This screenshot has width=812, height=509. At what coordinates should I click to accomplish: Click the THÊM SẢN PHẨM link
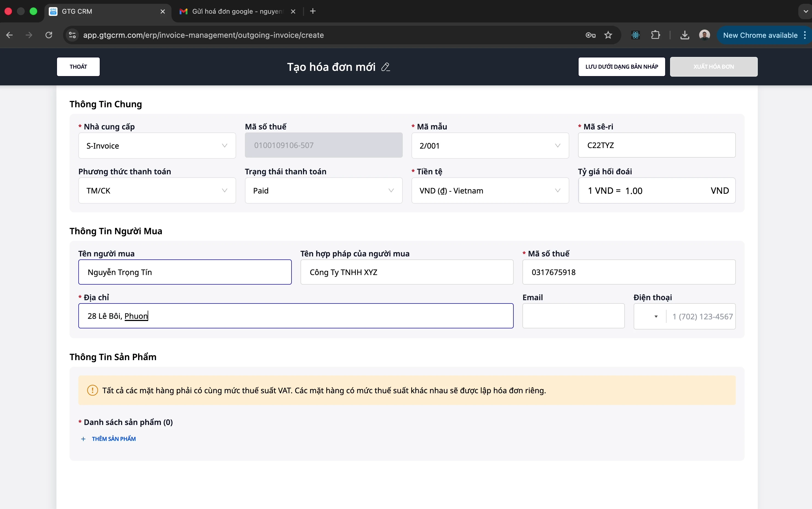click(113, 439)
